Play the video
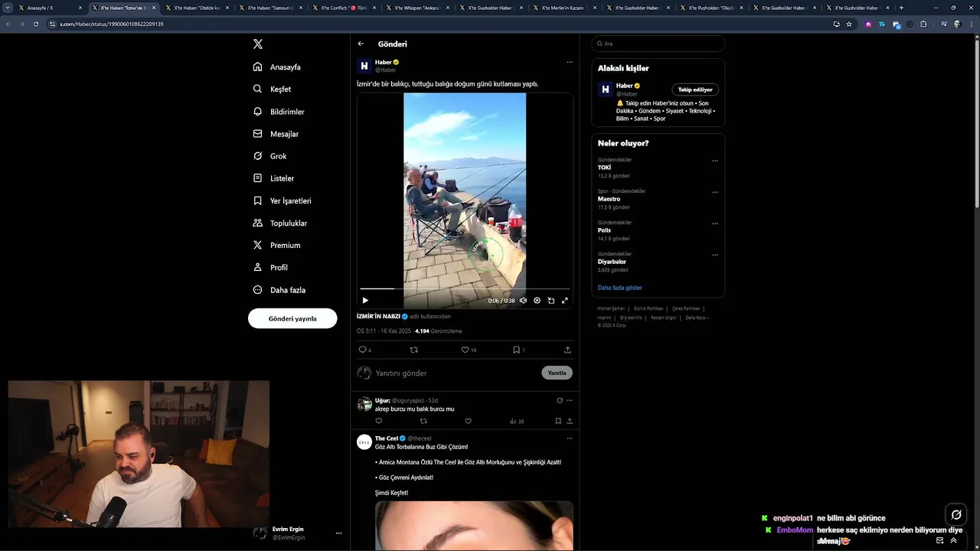The width and height of the screenshot is (980, 551). tap(365, 301)
